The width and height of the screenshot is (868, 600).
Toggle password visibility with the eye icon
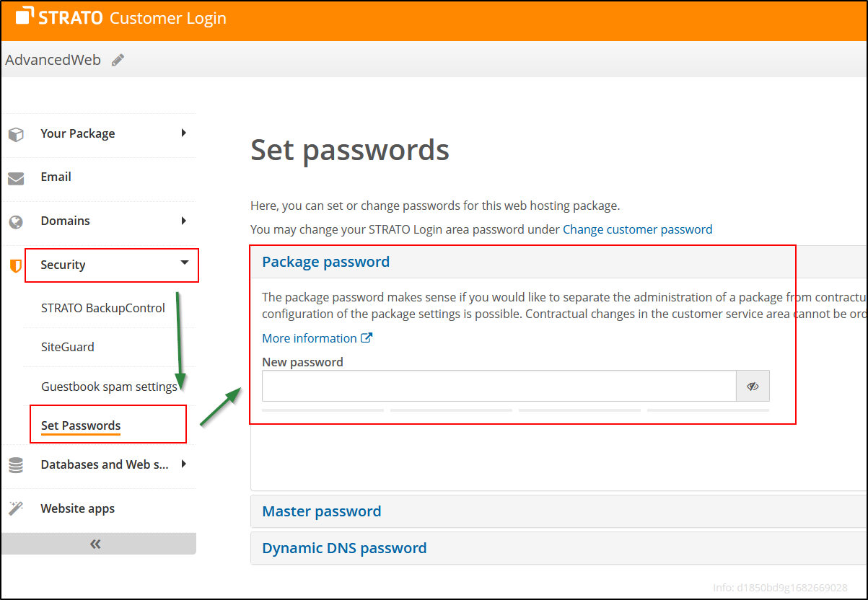click(x=753, y=386)
